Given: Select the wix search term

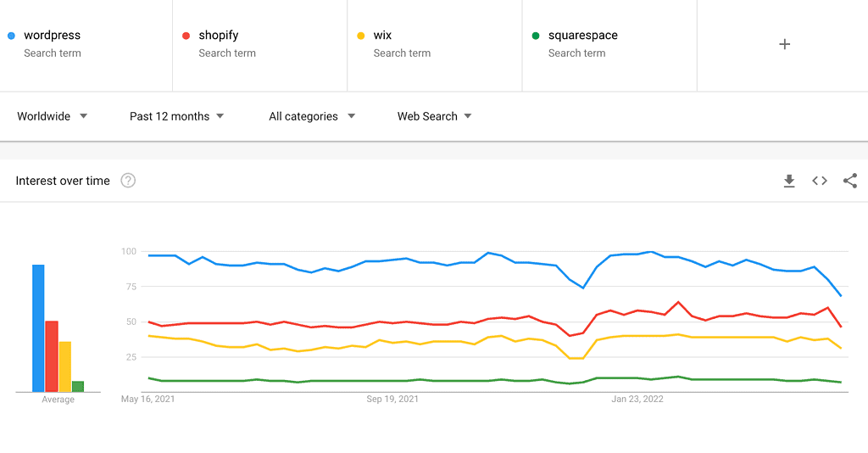Looking at the screenshot, I should point(382,36).
